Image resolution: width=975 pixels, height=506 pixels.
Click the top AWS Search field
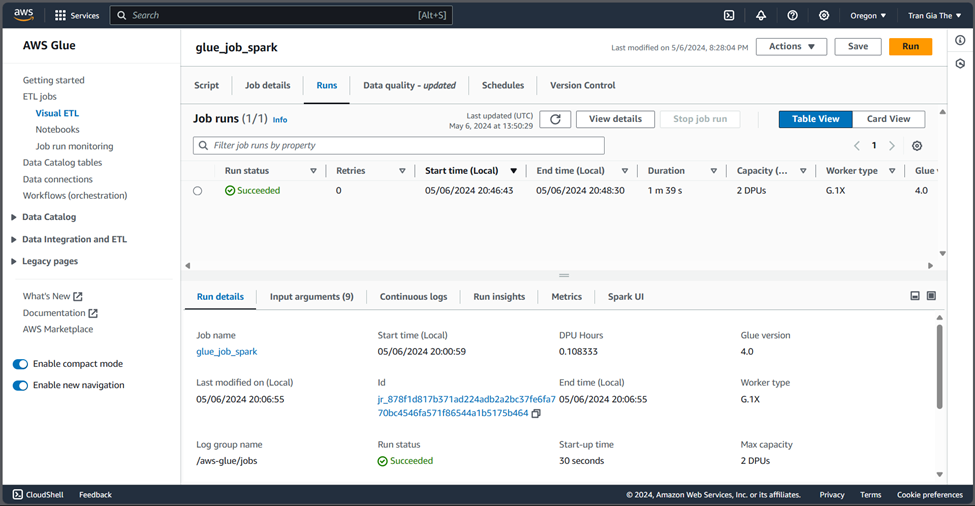pos(281,16)
